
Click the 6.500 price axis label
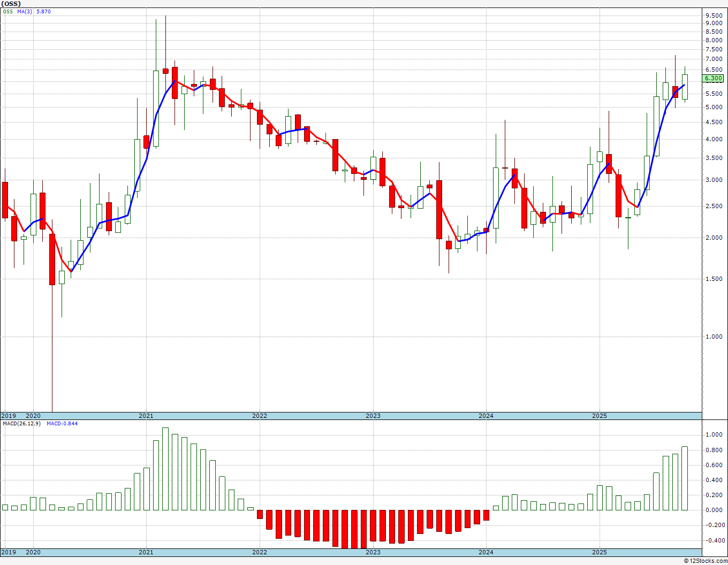click(714, 70)
